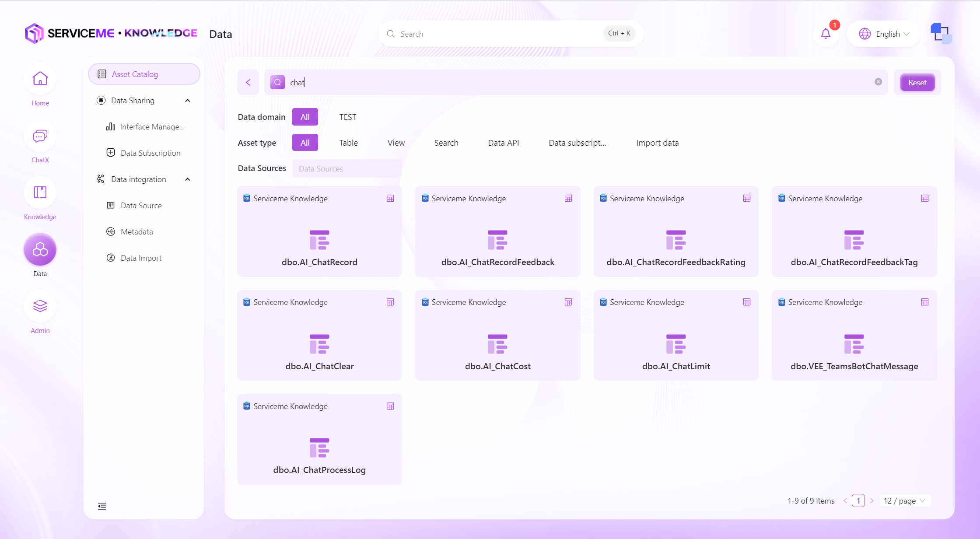Select TEST data domain filter
The height and width of the screenshot is (539, 980).
tap(347, 117)
